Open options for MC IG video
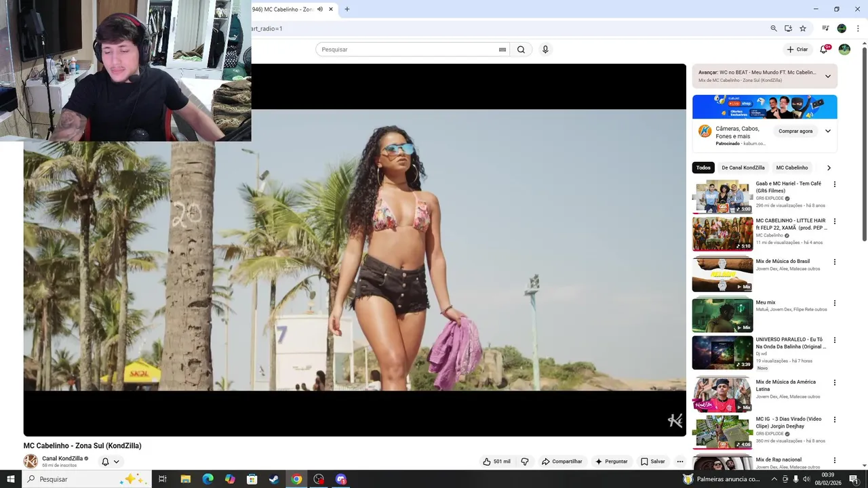The height and width of the screenshot is (488, 868). (x=835, y=420)
